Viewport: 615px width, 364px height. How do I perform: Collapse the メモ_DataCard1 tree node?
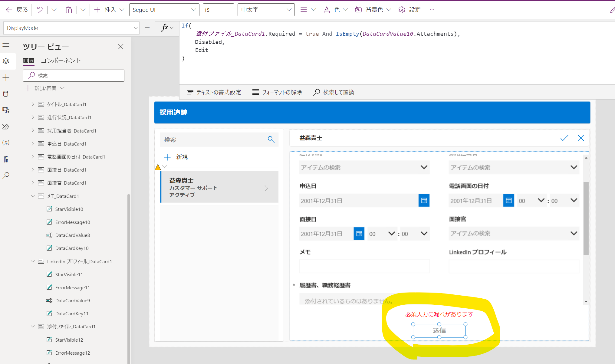pyautogui.click(x=33, y=196)
